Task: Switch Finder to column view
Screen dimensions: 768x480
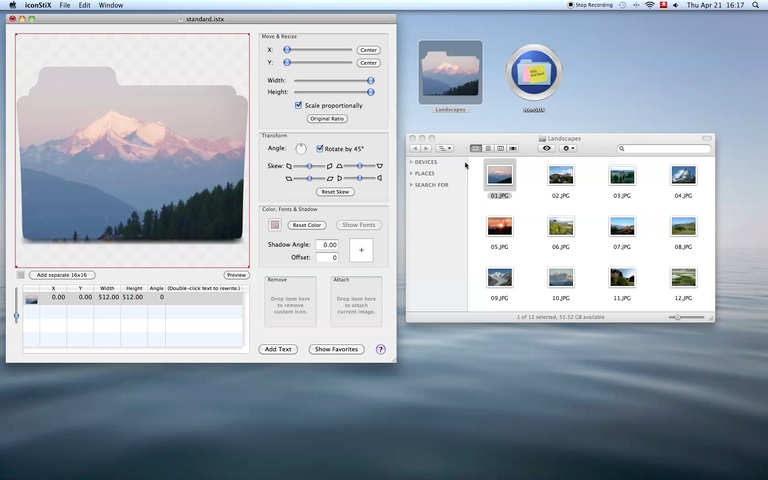Action: click(x=500, y=148)
